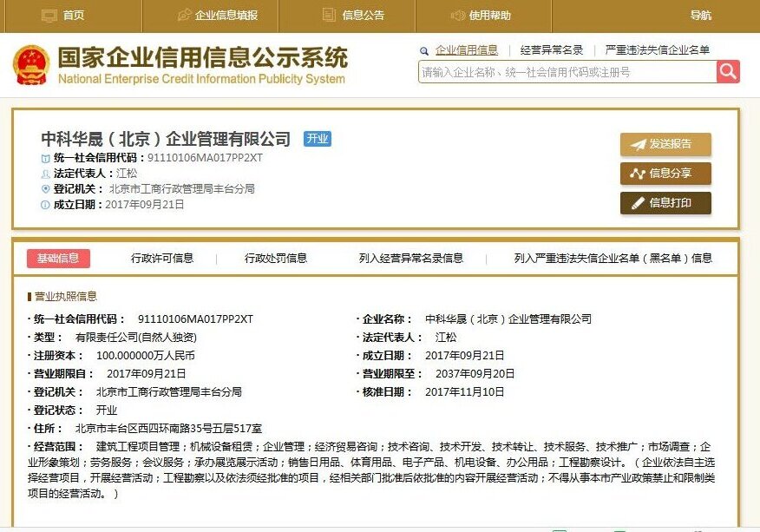
Task: Click the company name 中科华晟（北京）企业管理有限公司 heading
Action: [x=166, y=139]
